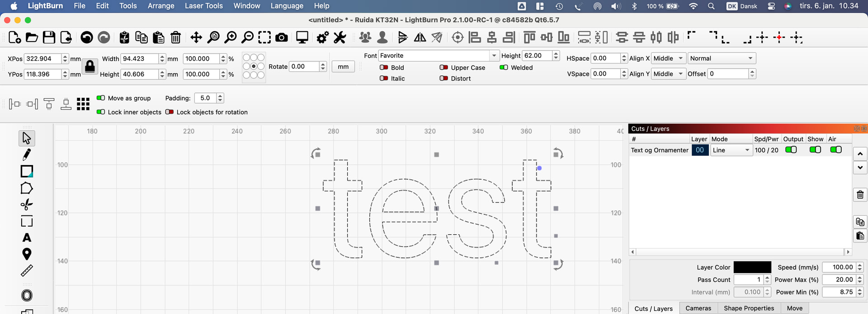
Task: Click the Speed (mm/s) input field
Action: point(839,267)
